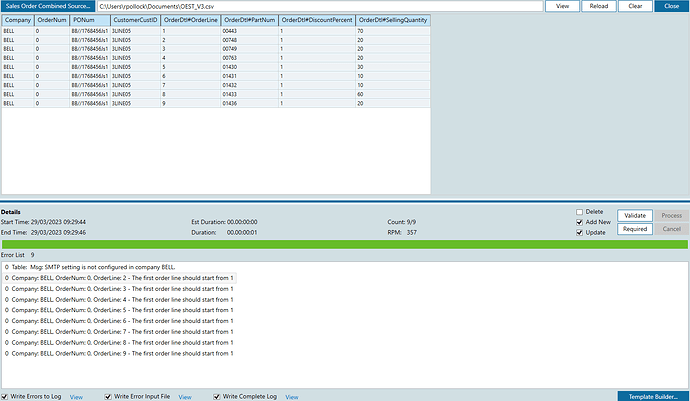This screenshot has width=690, height=401.
Task: Click selling quantity cell 70
Action: 393,31
